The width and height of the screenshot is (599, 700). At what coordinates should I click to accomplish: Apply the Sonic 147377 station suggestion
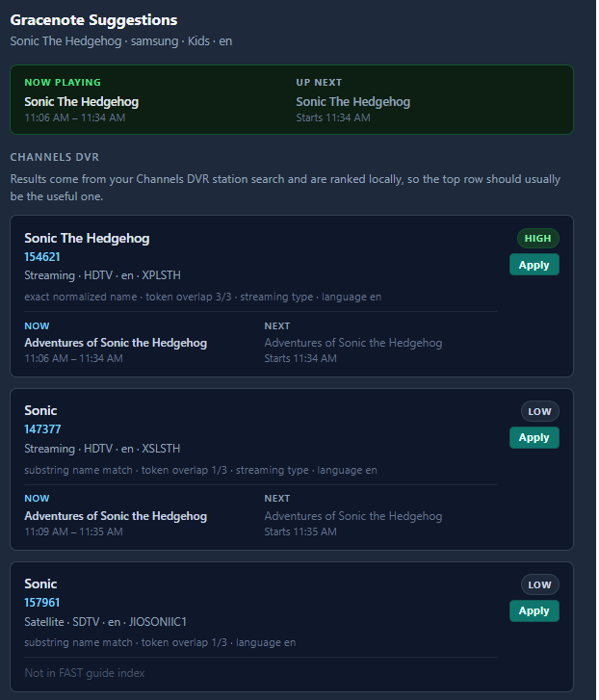[534, 438]
